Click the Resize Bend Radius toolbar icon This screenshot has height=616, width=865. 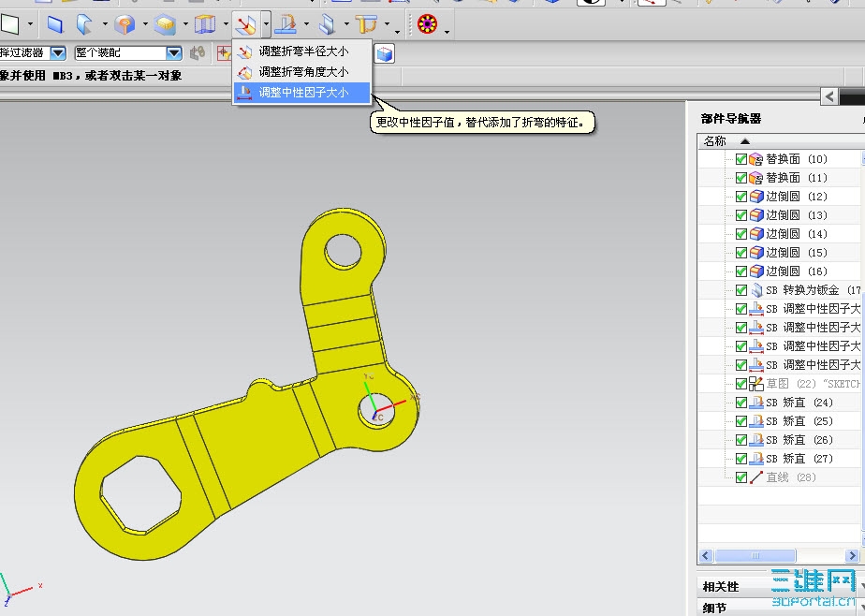(x=245, y=24)
